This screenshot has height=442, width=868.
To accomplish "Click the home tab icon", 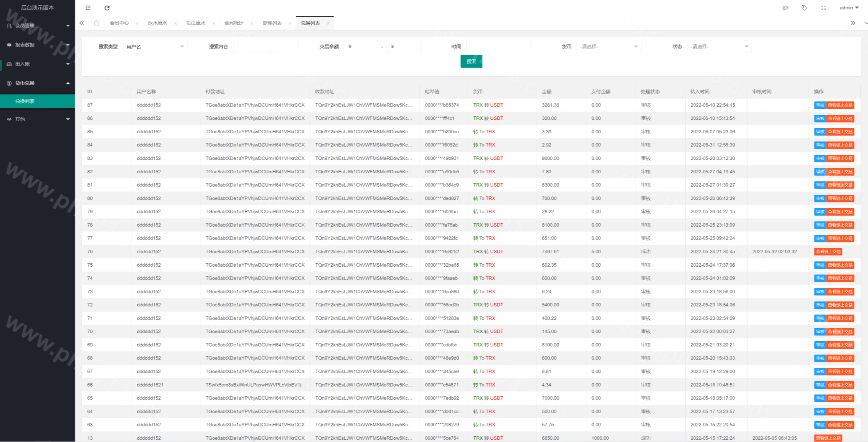I will [97, 23].
